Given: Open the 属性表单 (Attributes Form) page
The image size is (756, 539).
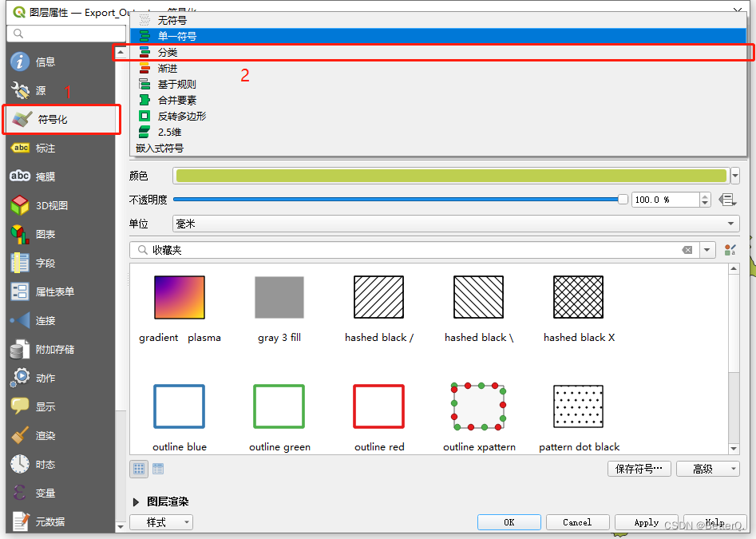Looking at the screenshot, I should 60,291.
